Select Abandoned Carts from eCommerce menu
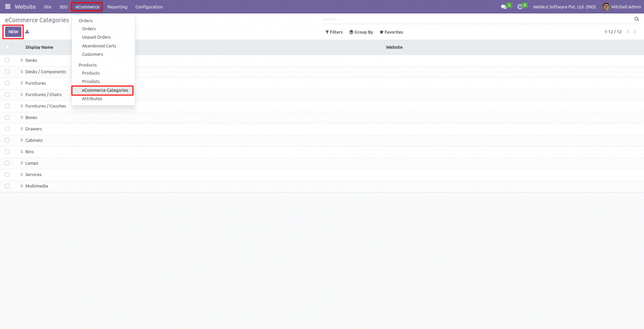Image resolution: width=644 pixels, height=329 pixels. click(100, 45)
